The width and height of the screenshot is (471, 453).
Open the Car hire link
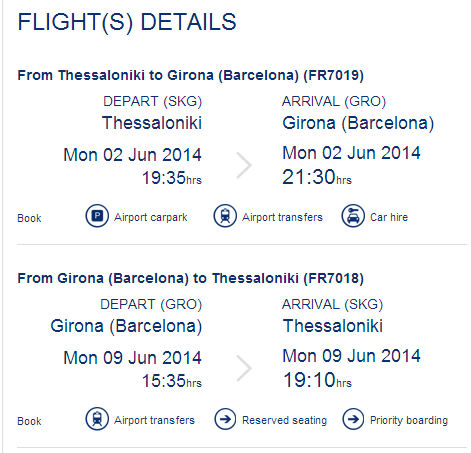(389, 217)
